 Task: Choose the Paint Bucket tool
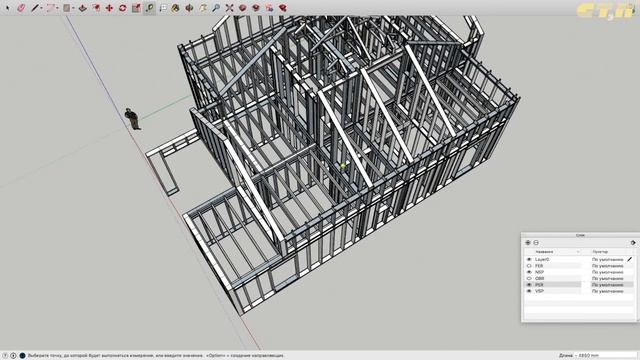pos(176,8)
